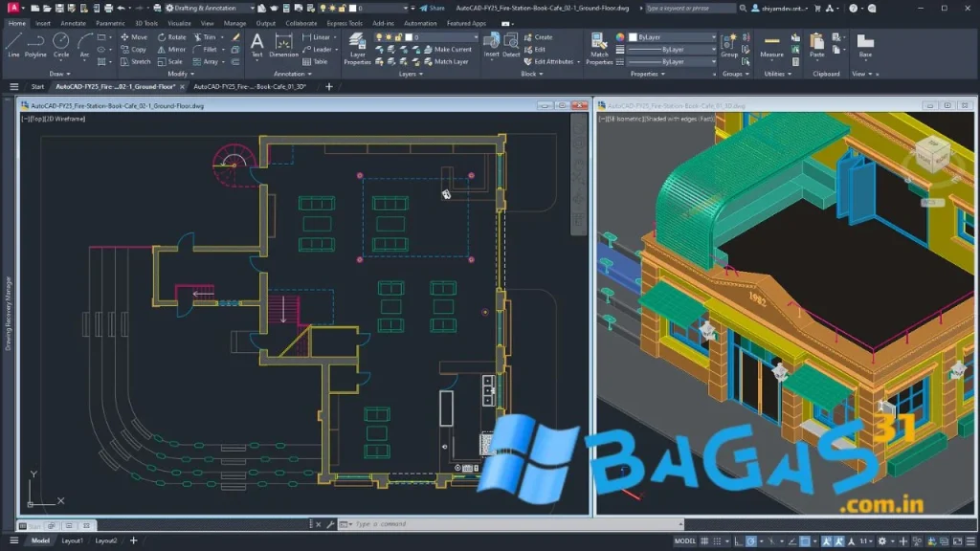
Task: Toggle MODEL space button in status bar
Action: click(685, 541)
